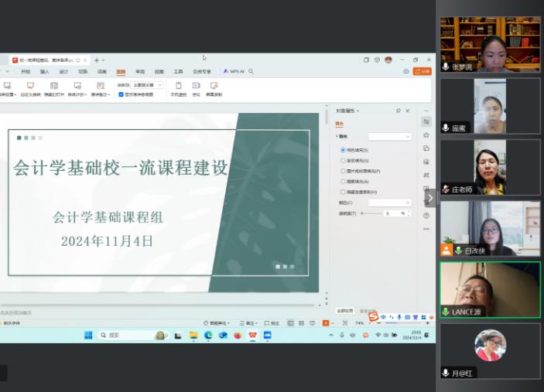The image size is (544, 392).
Task: Pin the 对象属性 object properties panel
Action: tap(399, 111)
